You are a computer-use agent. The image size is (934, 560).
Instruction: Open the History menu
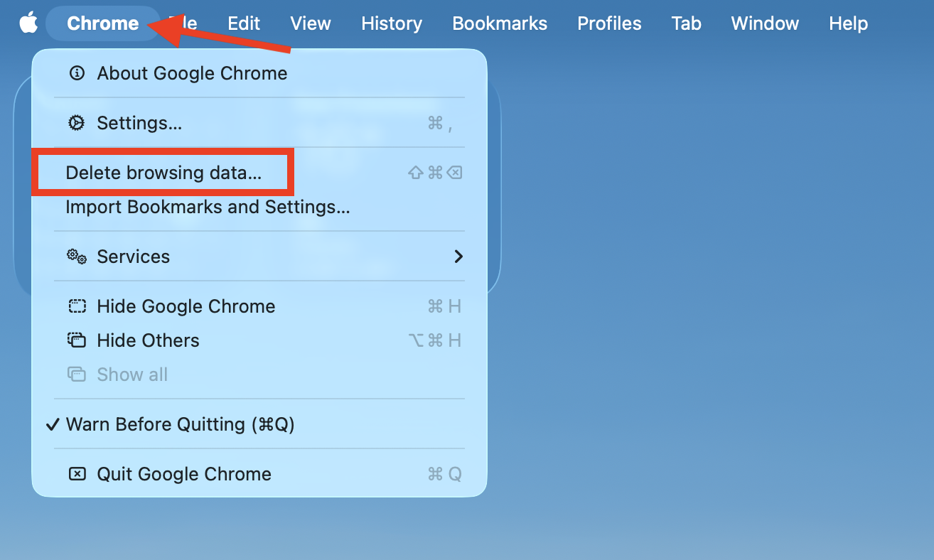(x=391, y=23)
